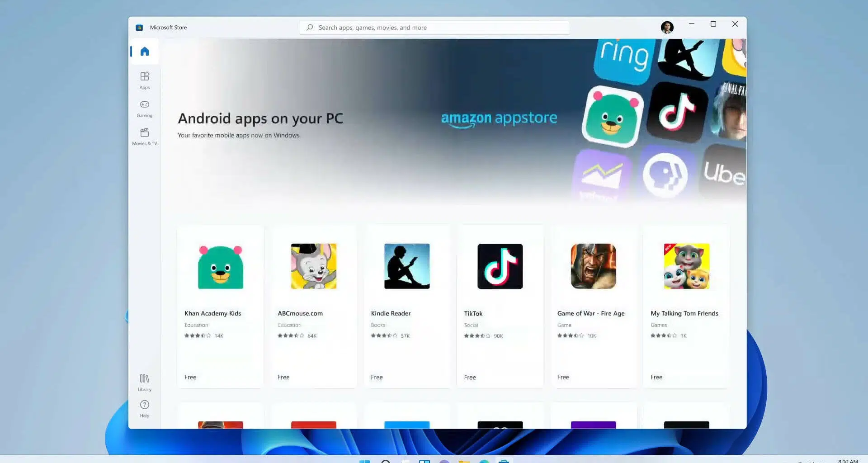Click the Kindle Reader title text

(x=391, y=313)
